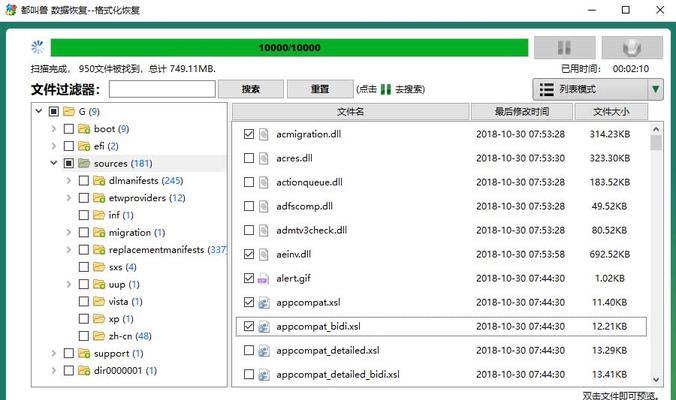Click the 2018-10-30 07:53:58 timestamp
This screenshot has height=400, width=676.
click(x=520, y=254)
